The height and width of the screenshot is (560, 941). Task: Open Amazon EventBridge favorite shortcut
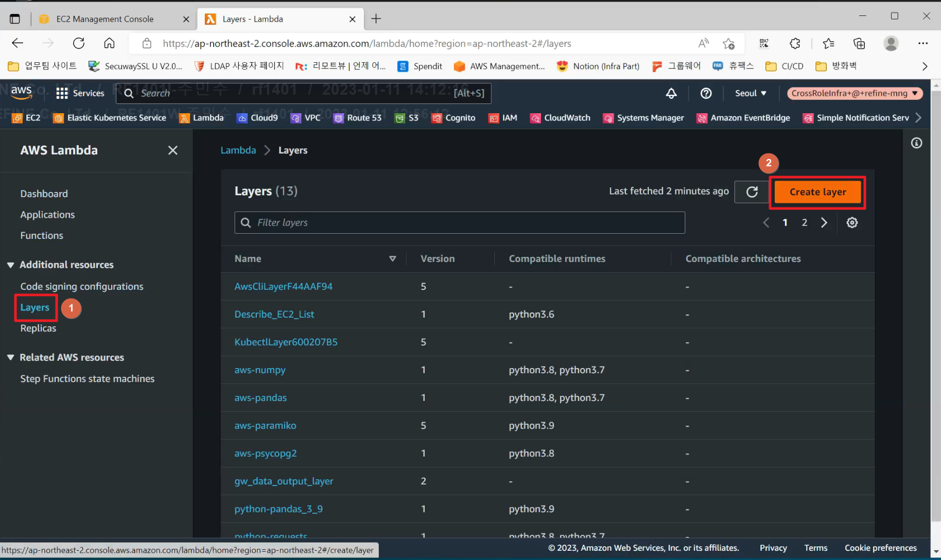tap(743, 118)
